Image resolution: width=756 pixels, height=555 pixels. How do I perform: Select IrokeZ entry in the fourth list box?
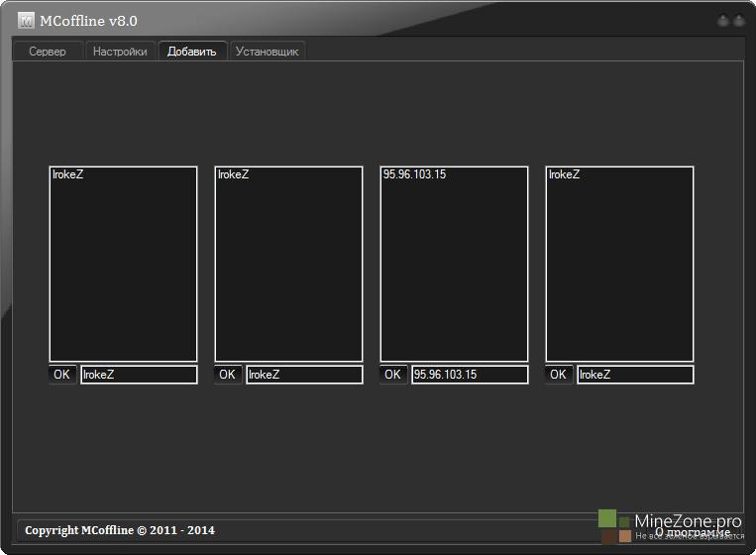coord(565,174)
